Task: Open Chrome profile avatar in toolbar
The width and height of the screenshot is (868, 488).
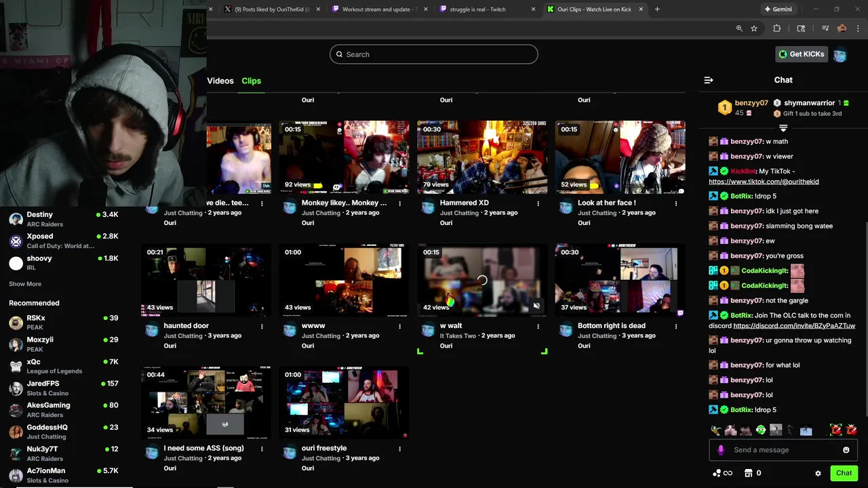Action: [x=842, y=28]
